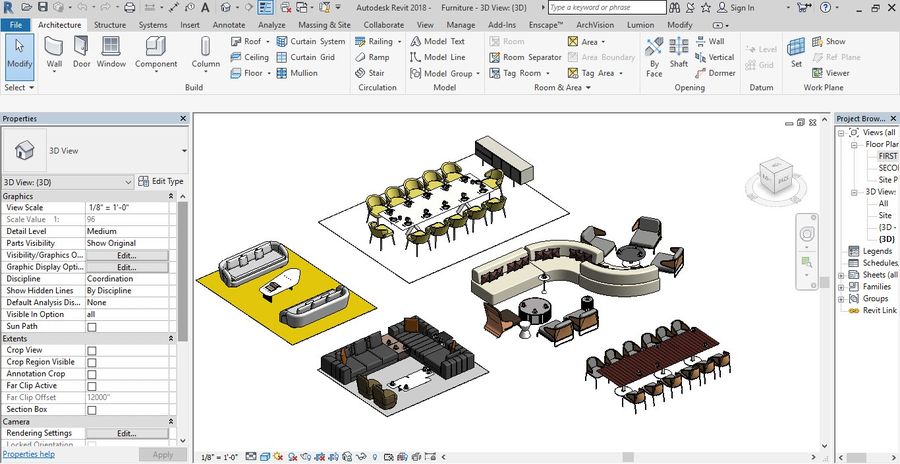Choose the Window tool
This screenshot has height=464, width=900.
111,52
